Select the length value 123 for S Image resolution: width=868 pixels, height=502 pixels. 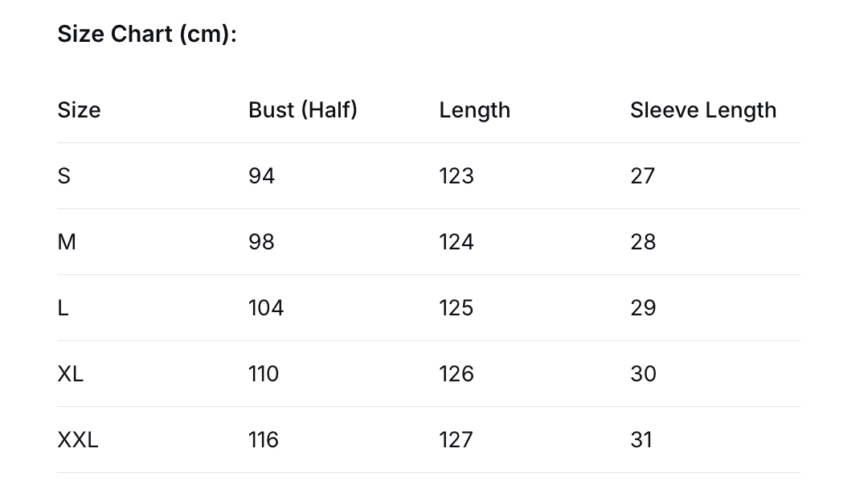pyautogui.click(x=456, y=176)
